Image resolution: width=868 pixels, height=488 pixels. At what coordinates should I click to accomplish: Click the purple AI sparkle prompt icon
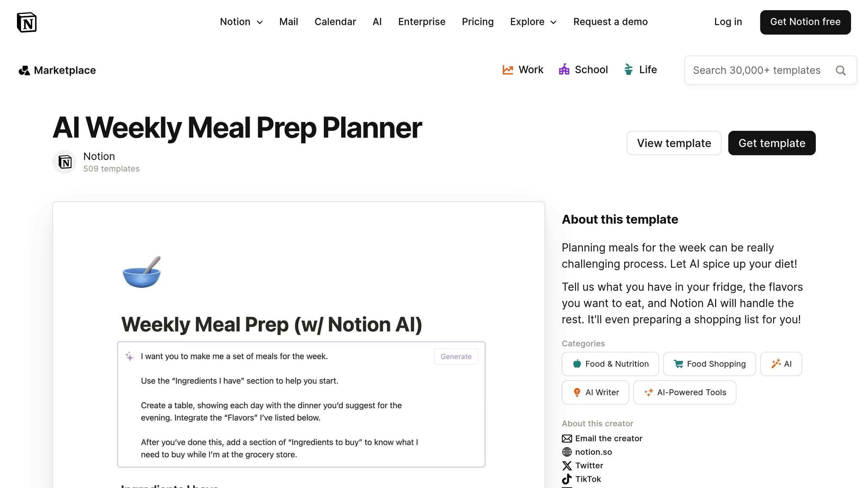click(x=129, y=356)
